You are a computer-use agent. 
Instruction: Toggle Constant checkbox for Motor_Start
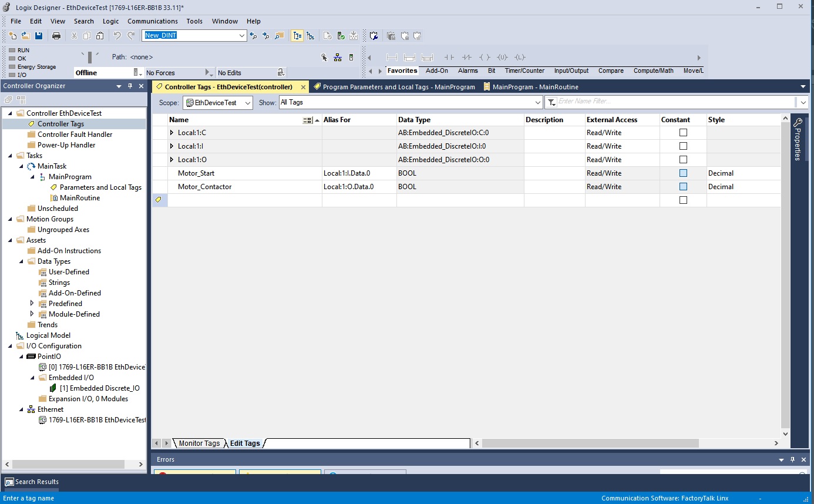(683, 173)
